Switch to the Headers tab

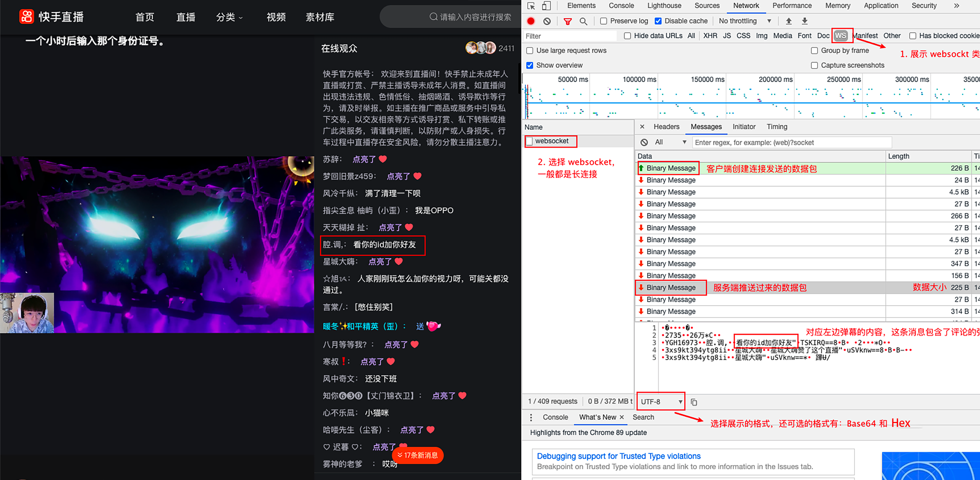666,127
